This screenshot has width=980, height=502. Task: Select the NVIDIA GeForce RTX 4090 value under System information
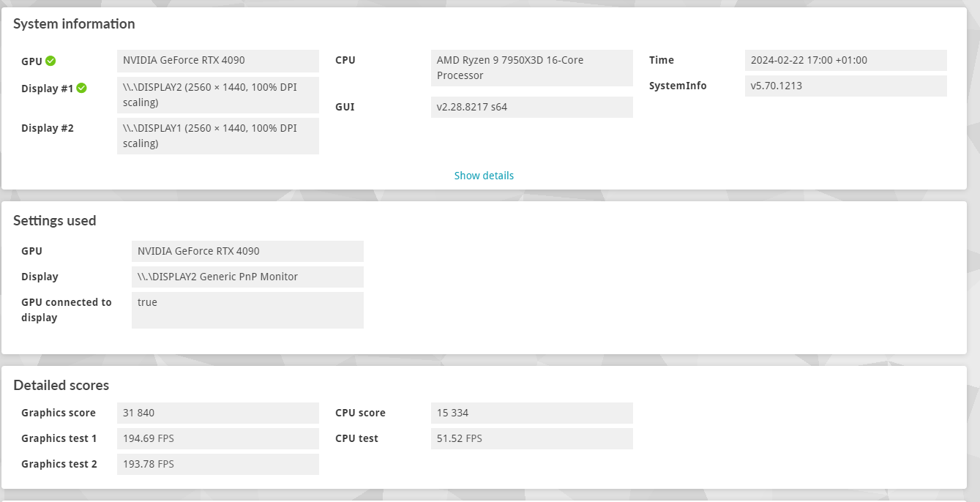pos(218,61)
